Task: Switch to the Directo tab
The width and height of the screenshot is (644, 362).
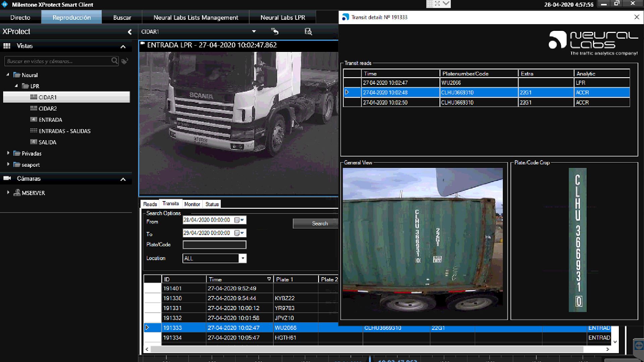Action: (x=20, y=17)
